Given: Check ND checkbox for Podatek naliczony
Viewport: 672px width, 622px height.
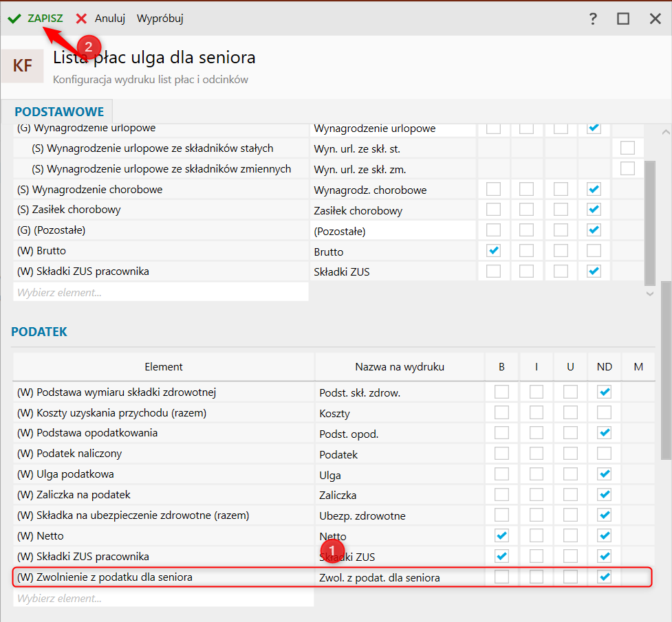Looking at the screenshot, I should tap(605, 453).
